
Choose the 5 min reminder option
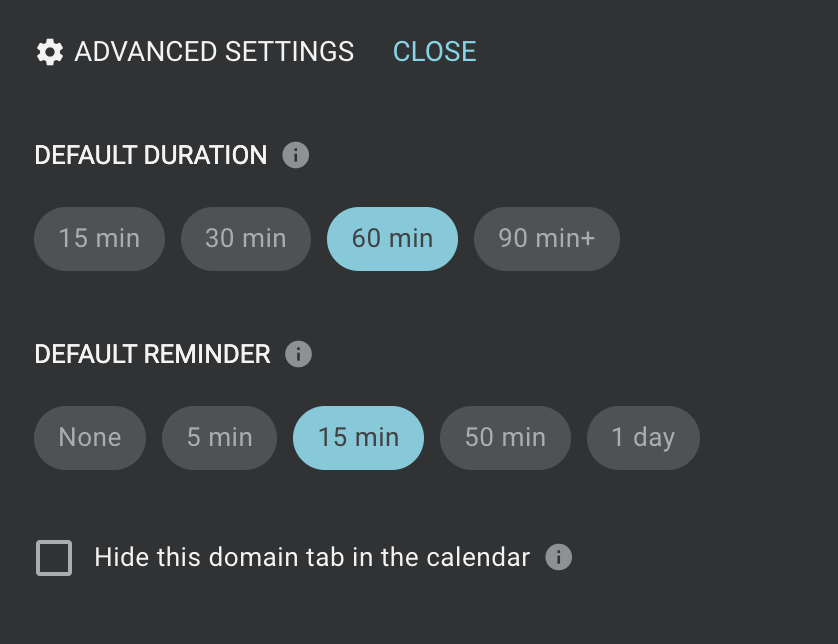tap(219, 437)
